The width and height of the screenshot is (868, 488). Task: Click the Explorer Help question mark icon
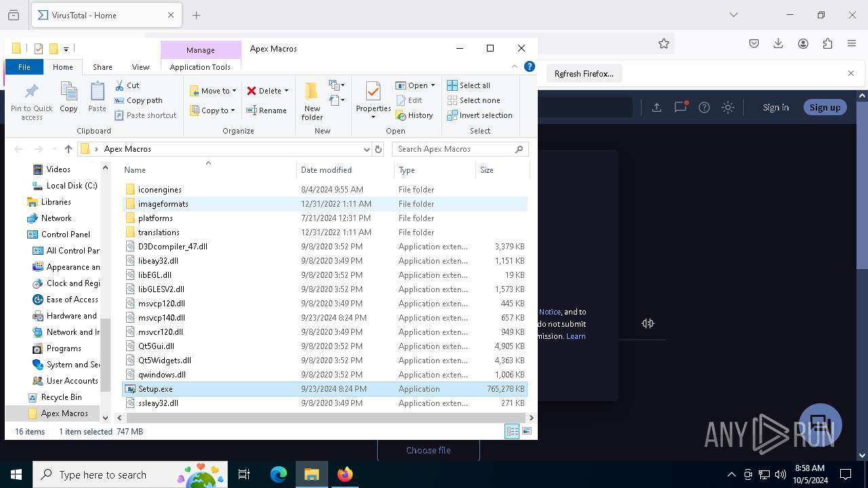[x=530, y=66]
